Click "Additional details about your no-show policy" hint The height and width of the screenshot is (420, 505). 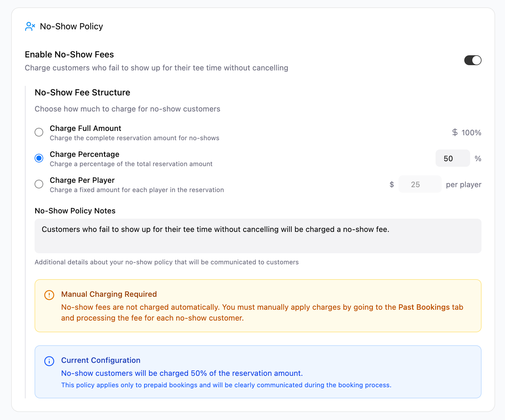coord(167,262)
